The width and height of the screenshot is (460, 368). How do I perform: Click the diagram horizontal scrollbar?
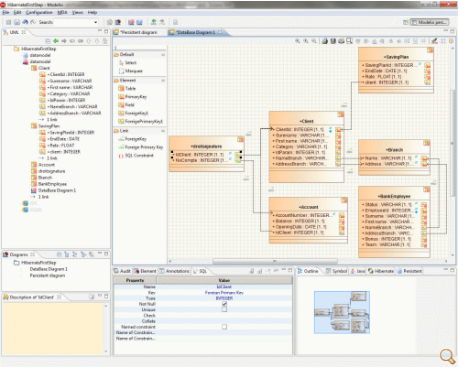point(275,261)
